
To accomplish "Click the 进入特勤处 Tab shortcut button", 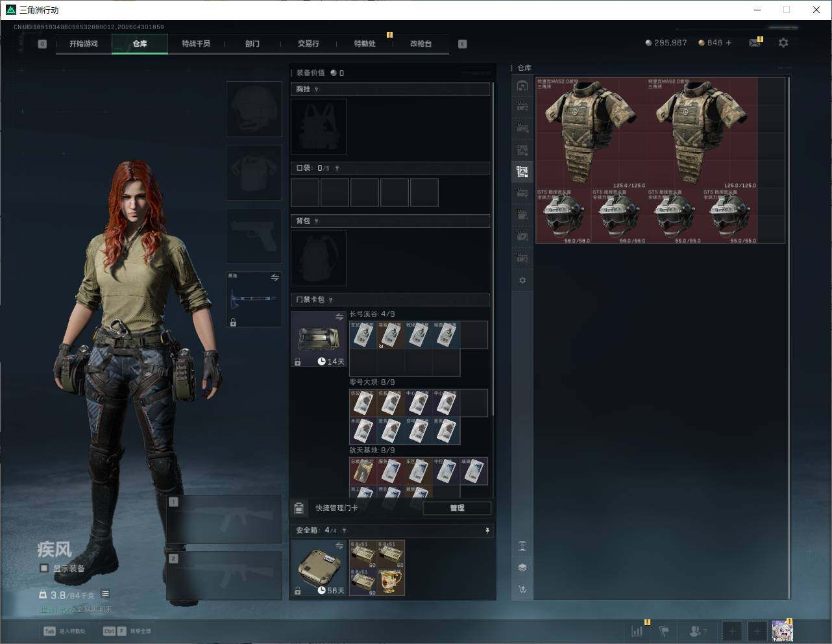I will 64,630.
